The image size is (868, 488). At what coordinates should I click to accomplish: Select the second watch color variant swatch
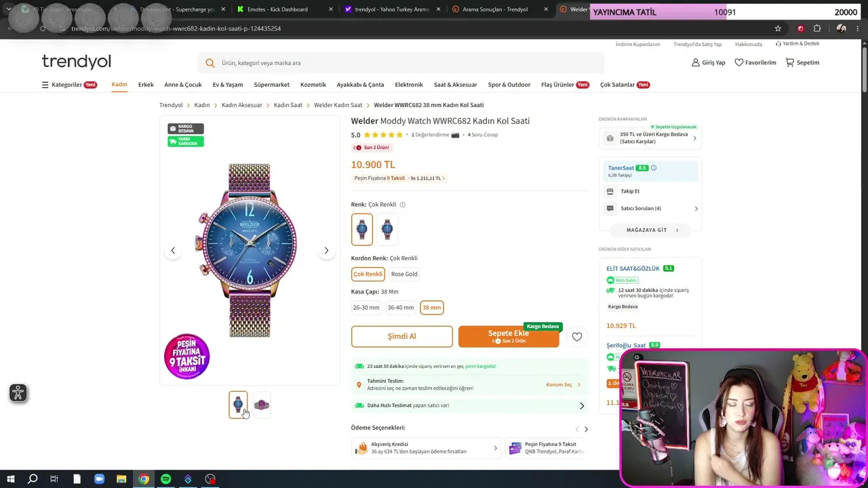[x=387, y=229]
